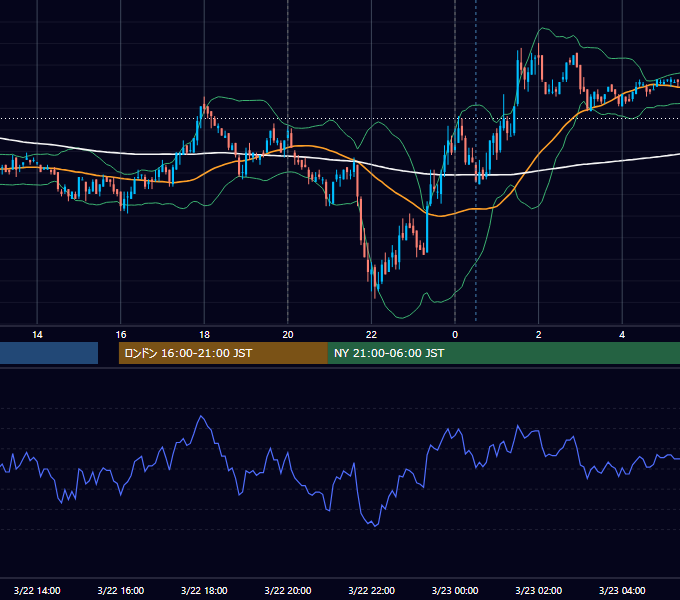Viewport: 680px width, 600px height.
Task: Click the 3/23 04:00 time label
Action: coord(622,590)
